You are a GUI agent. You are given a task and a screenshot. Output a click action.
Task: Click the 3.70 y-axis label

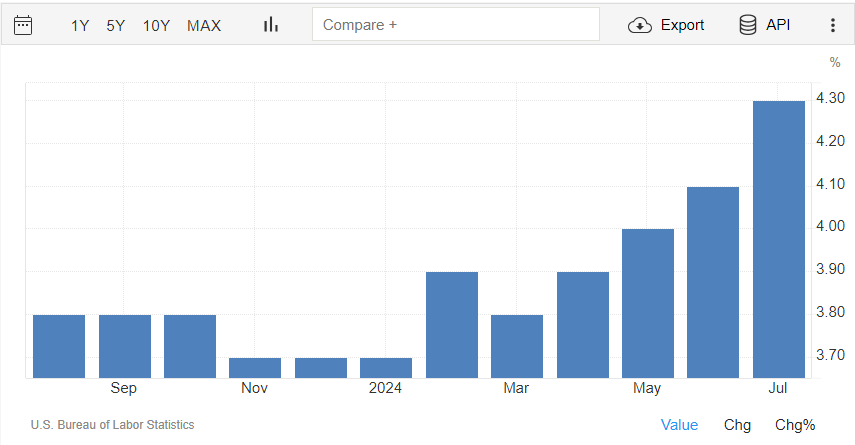coord(830,355)
